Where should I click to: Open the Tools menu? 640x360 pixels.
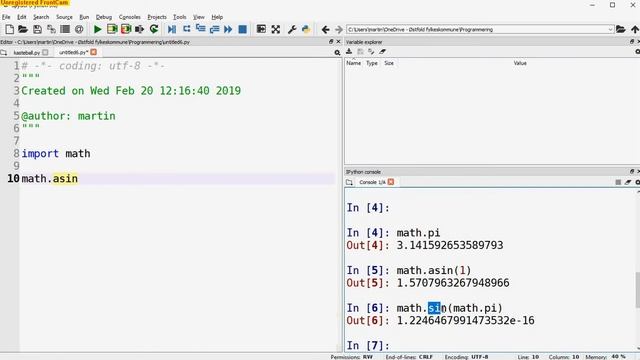[180, 17]
